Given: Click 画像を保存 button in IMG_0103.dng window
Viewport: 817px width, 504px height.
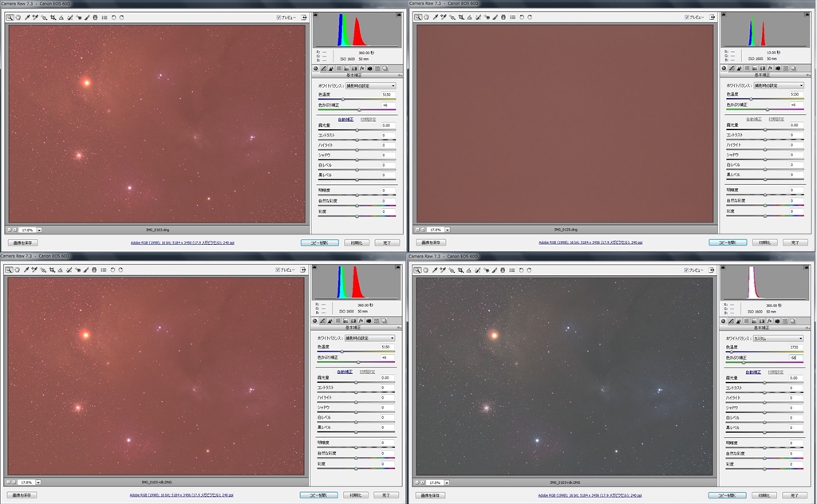Looking at the screenshot, I should (23, 242).
